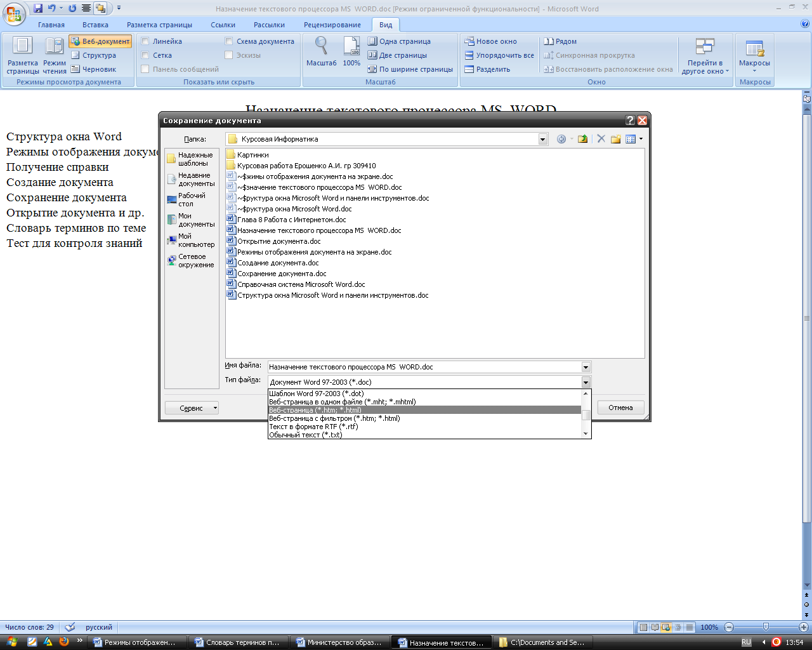This screenshot has height=650, width=812.
Task: Select Веб-страница в одном файле type
Action: (424, 402)
